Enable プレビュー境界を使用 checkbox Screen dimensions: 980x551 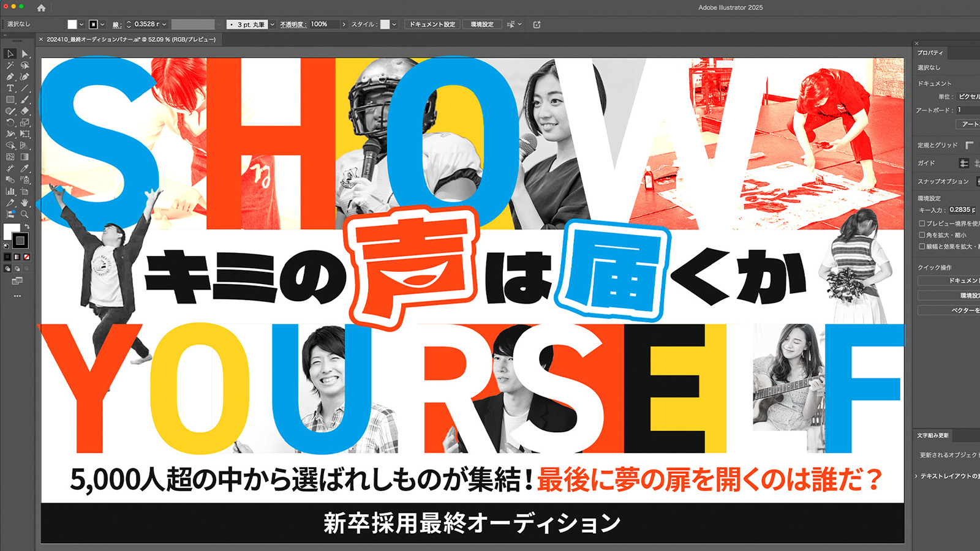pos(922,223)
